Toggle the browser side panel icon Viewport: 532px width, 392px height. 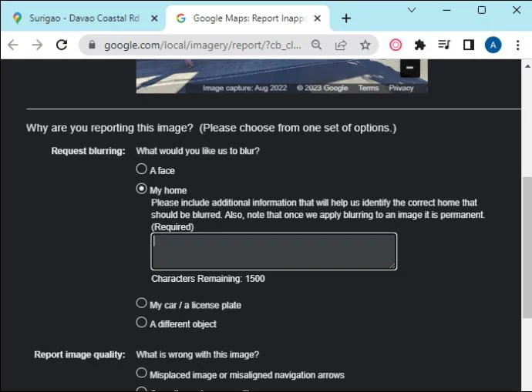tap(469, 45)
